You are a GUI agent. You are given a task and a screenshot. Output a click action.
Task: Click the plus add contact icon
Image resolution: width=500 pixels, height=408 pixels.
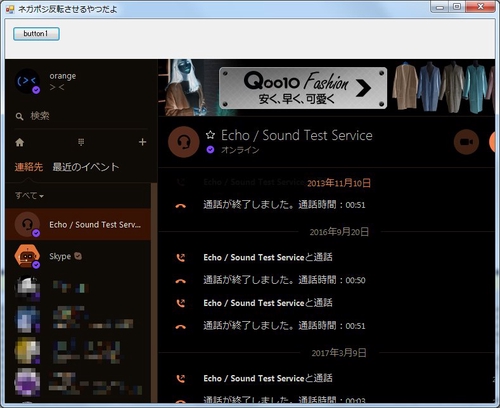(x=142, y=142)
